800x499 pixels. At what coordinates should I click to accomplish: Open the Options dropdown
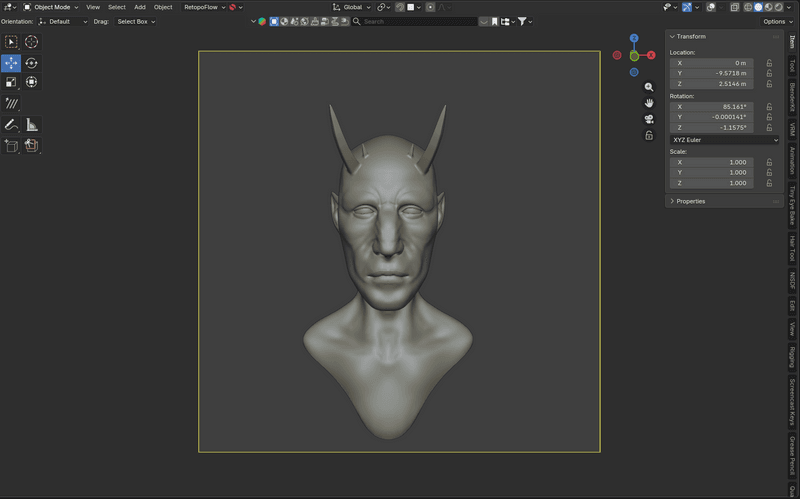tap(778, 21)
